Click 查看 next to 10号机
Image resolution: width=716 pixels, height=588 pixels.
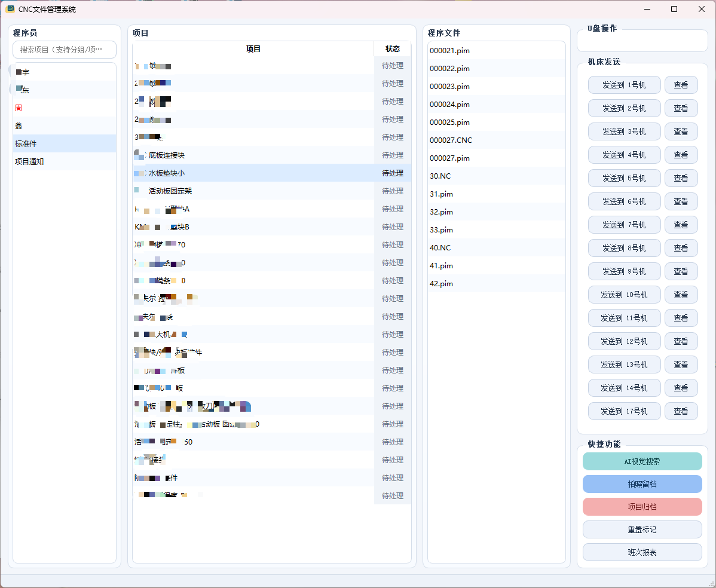pos(681,295)
